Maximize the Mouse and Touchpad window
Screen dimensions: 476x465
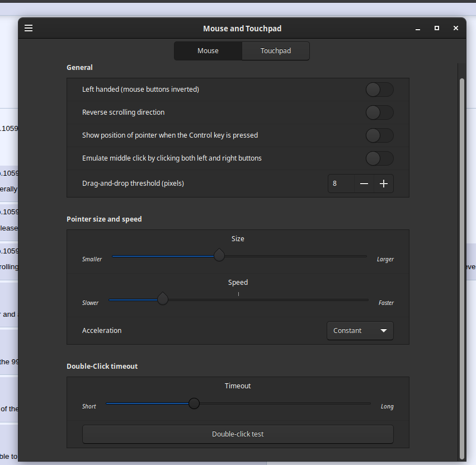coord(437,28)
